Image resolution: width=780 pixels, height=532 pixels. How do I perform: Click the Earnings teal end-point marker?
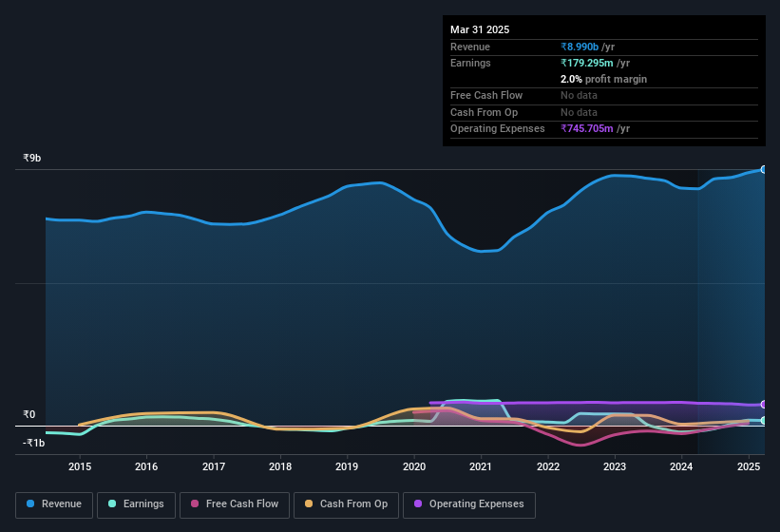764,421
